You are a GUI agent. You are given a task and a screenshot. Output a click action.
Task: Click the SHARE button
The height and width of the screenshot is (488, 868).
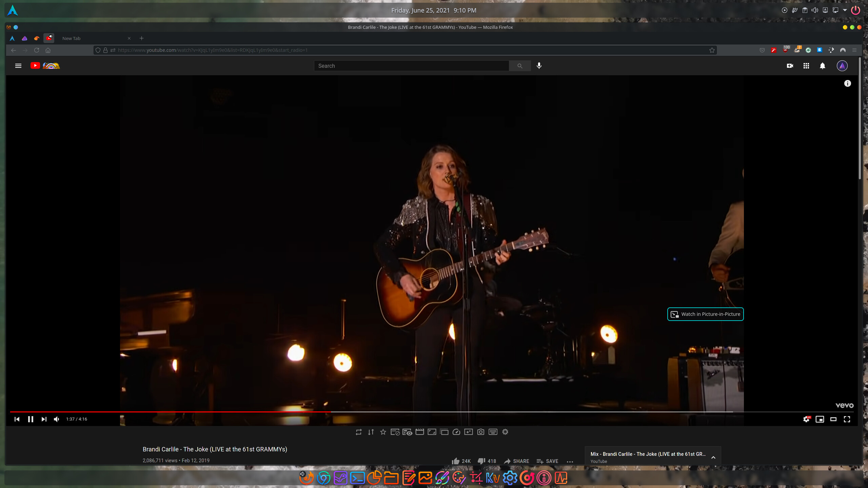pyautogui.click(x=516, y=461)
